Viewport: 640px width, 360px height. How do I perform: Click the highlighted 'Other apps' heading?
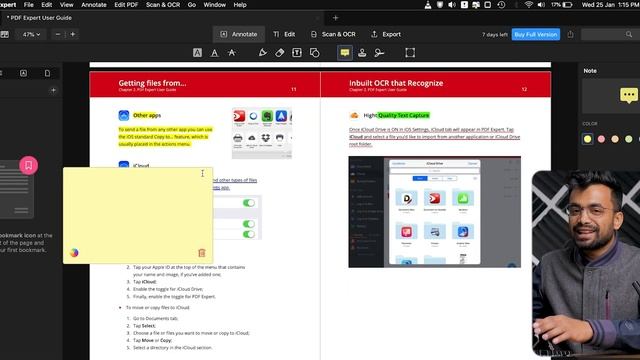(147, 116)
